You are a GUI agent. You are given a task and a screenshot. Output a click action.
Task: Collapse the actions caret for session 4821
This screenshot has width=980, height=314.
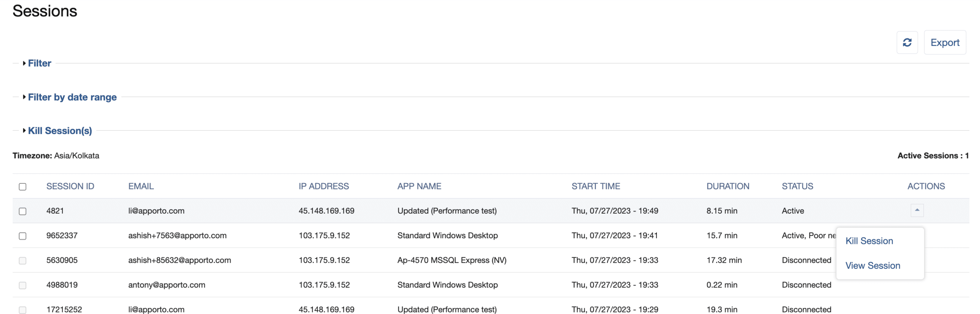pyautogui.click(x=916, y=210)
